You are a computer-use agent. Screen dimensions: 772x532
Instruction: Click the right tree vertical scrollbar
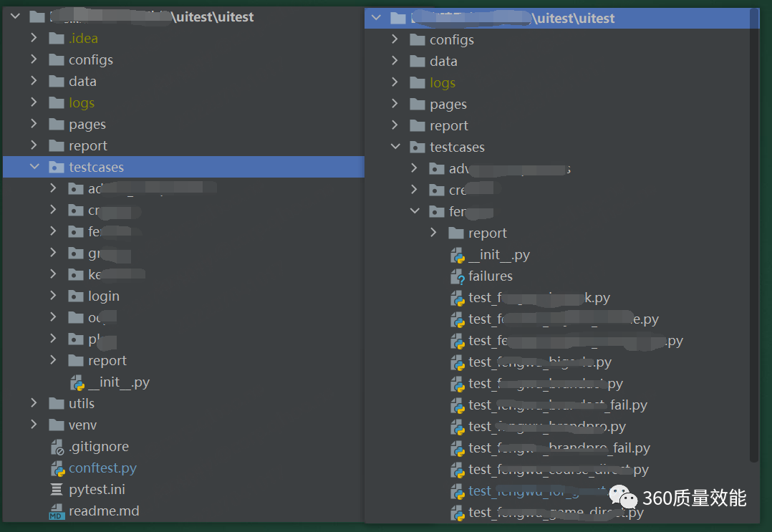click(x=754, y=236)
